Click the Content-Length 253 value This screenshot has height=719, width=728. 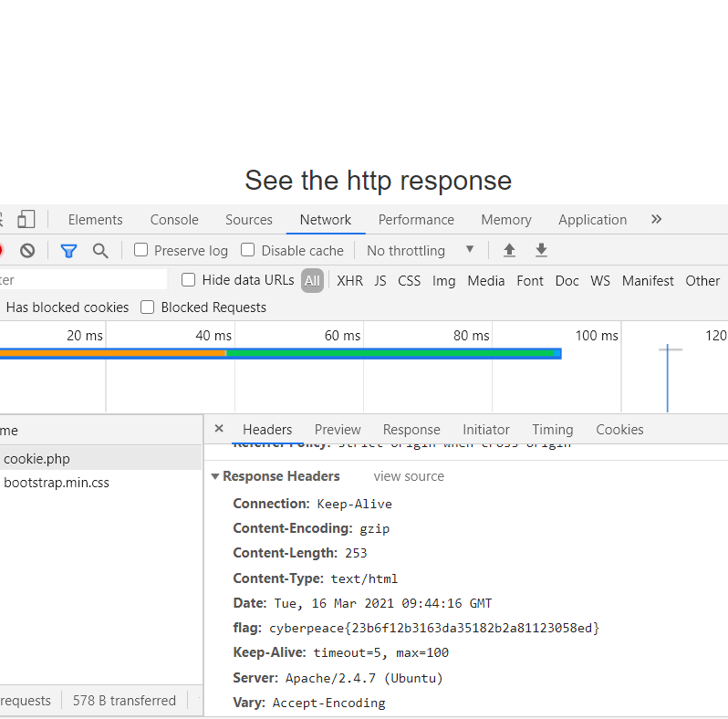click(356, 553)
